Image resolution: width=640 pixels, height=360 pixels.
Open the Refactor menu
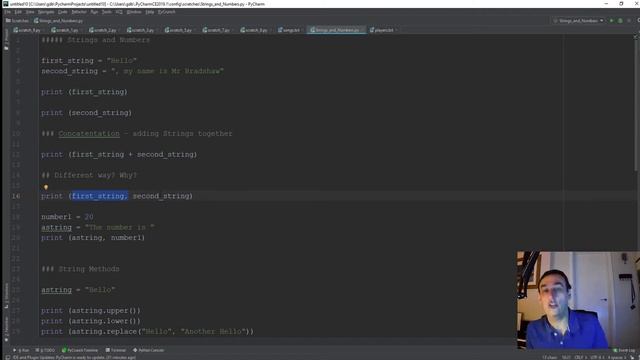[79, 12]
